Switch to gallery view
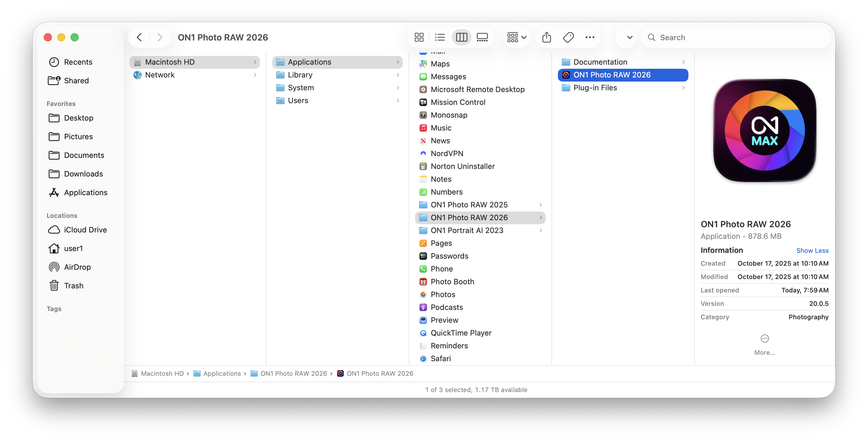The width and height of the screenshot is (868, 441). 482,37
